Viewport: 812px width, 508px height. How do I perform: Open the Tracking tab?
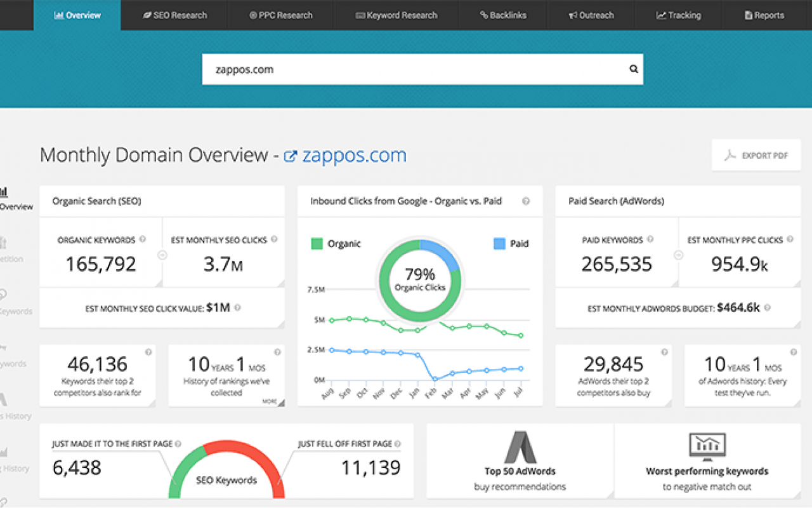click(678, 15)
